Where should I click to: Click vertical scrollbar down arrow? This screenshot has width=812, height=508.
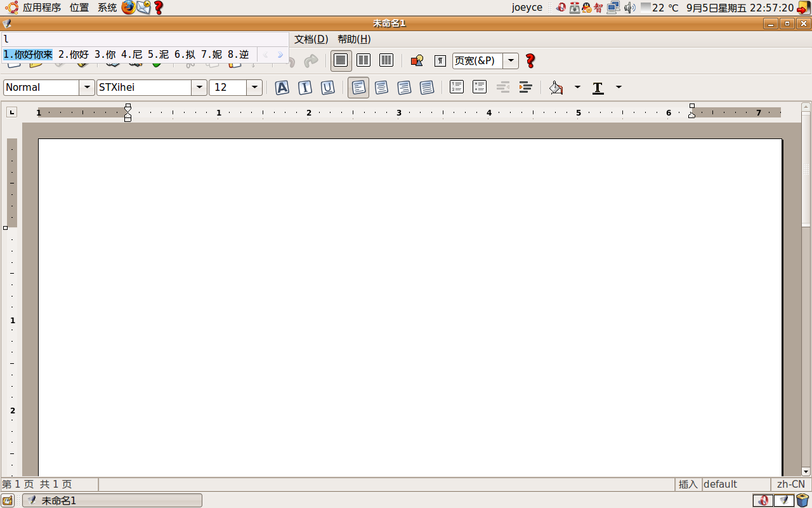pyautogui.click(x=806, y=472)
